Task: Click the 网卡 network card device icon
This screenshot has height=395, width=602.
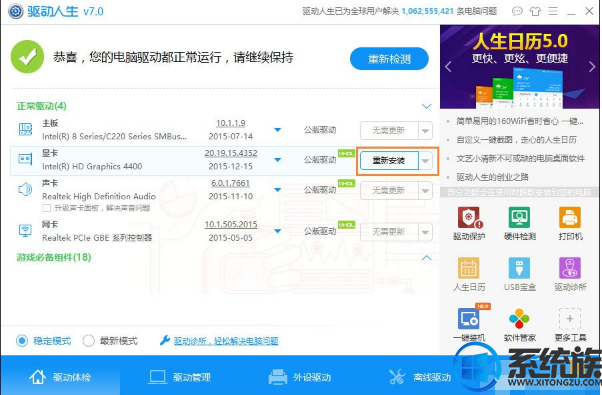Action: (25, 230)
